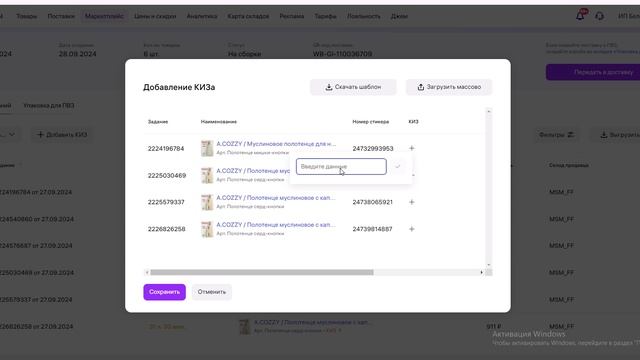The width and height of the screenshot is (640, 360).
Task: Open the Фильтры control in background
Action: tap(556, 135)
